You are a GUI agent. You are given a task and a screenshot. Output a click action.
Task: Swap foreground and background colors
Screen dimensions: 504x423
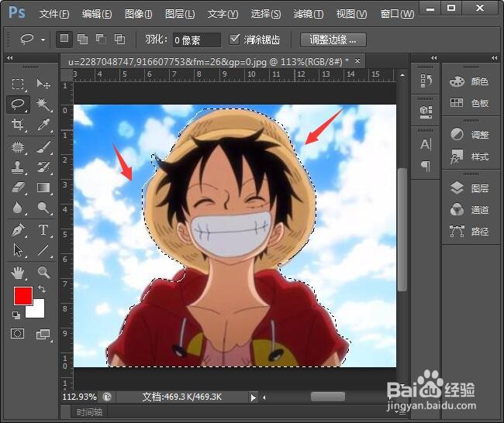point(42,289)
